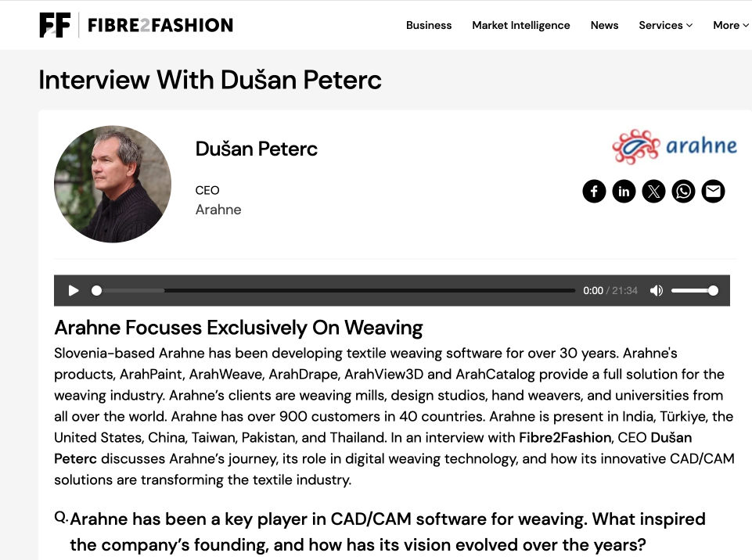Expand the More dropdown menu

[730, 25]
